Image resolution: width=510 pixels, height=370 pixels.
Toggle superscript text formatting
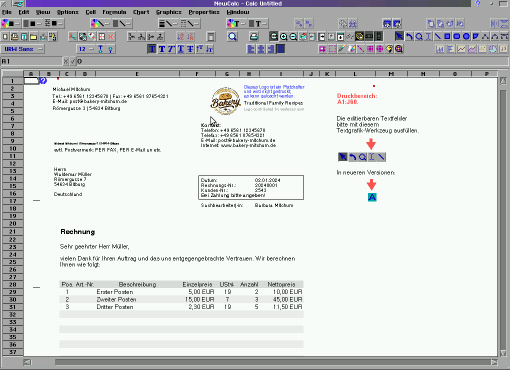tap(200, 49)
